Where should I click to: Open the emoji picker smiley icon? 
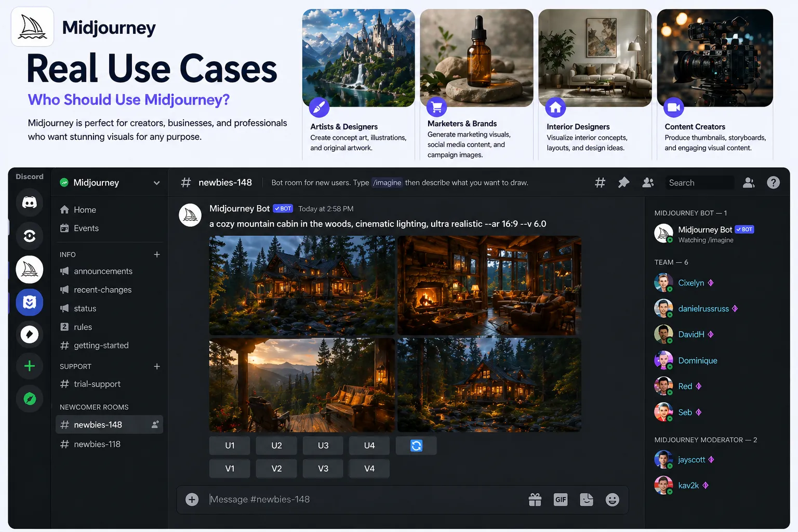(x=613, y=499)
